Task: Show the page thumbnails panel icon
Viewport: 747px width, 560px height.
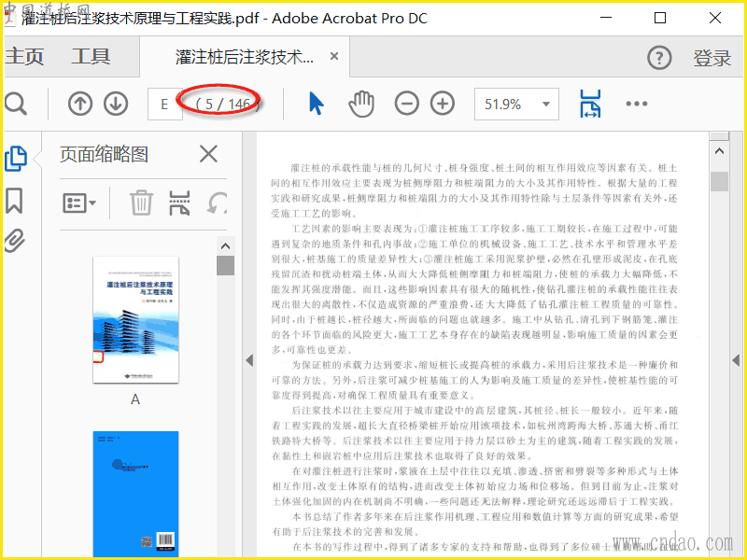Action: click(15, 159)
